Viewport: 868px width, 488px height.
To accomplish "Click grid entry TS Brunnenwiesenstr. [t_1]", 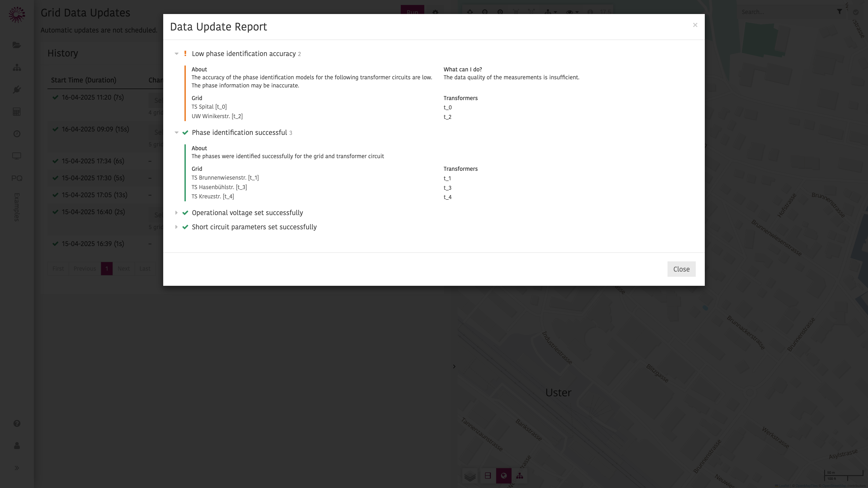I will (225, 178).
